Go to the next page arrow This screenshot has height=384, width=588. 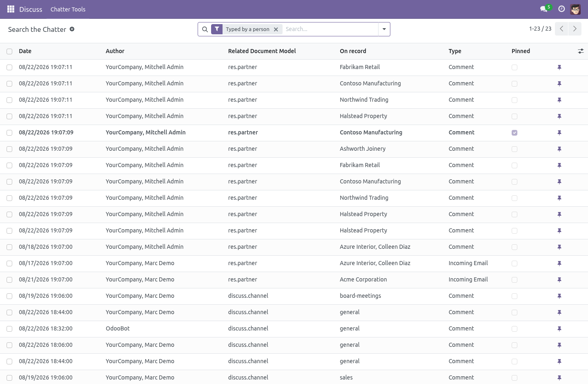click(575, 29)
